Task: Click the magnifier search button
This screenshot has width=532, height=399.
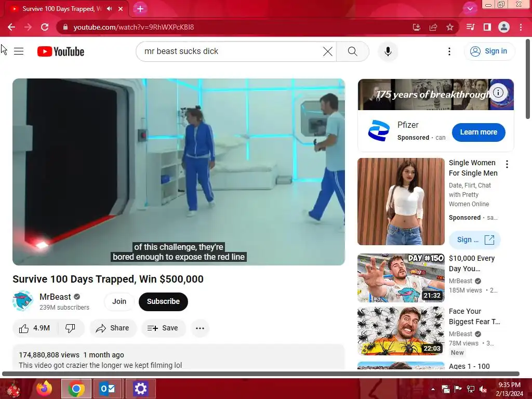Action: [x=353, y=51]
